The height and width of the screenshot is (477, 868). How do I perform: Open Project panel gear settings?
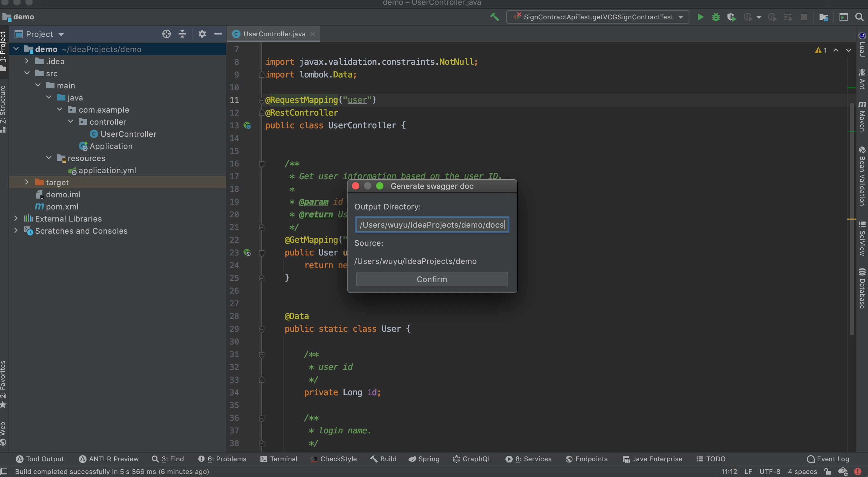pos(202,34)
